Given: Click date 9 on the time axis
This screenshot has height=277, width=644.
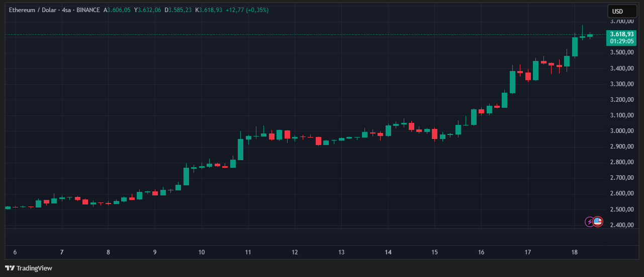Looking at the screenshot, I should point(155,252).
